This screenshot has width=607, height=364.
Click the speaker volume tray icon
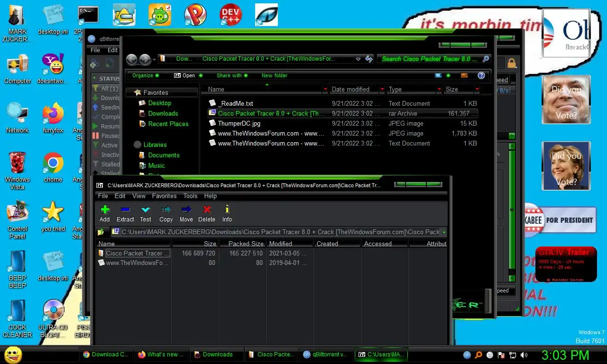click(x=524, y=355)
